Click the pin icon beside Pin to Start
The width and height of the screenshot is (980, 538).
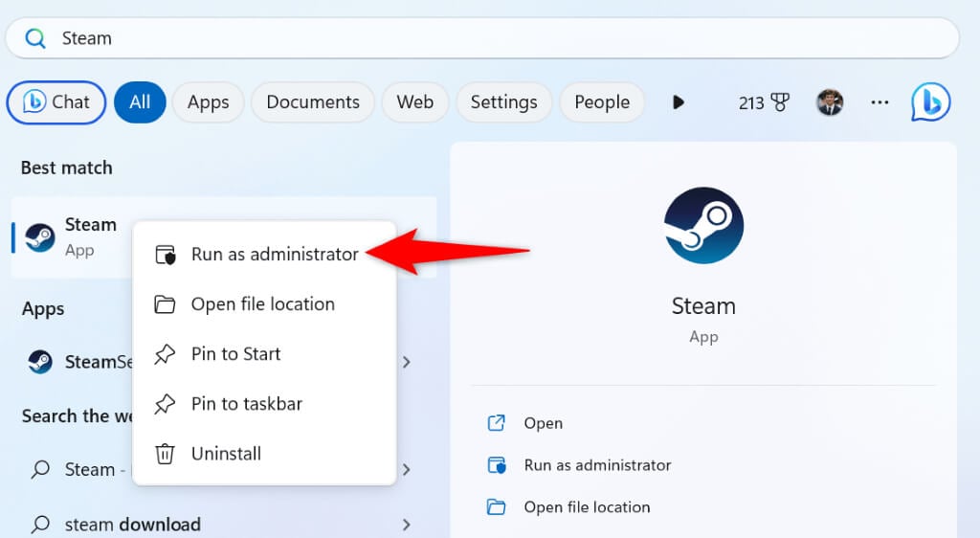click(165, 354)
